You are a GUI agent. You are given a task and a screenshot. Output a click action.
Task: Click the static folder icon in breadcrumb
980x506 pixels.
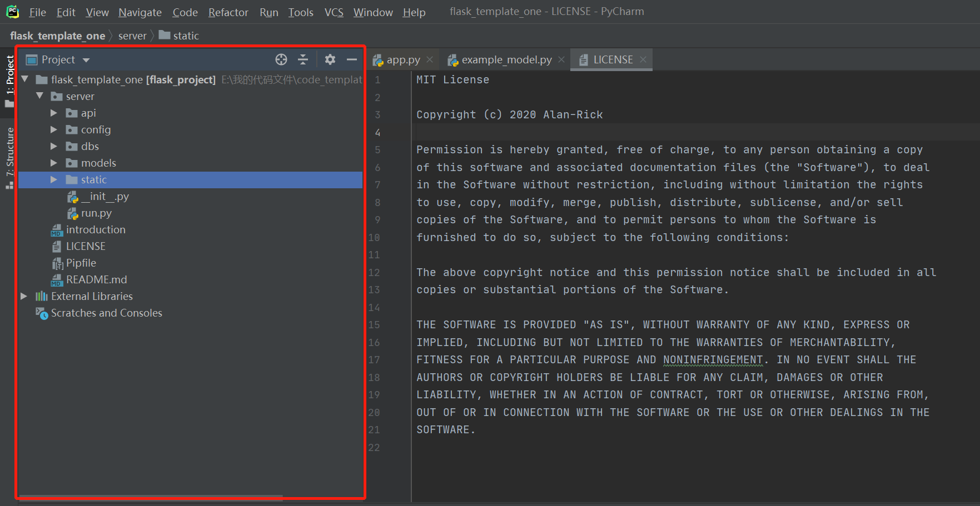point(165,35)
